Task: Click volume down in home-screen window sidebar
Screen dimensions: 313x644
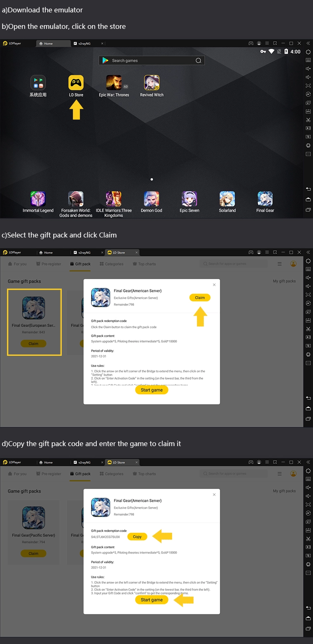Action: pyautogui.click(x=308, y=77)
